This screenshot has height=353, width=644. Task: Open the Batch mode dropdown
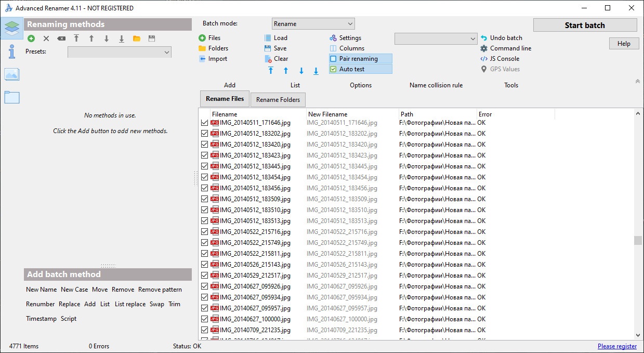tap(313, 24)
